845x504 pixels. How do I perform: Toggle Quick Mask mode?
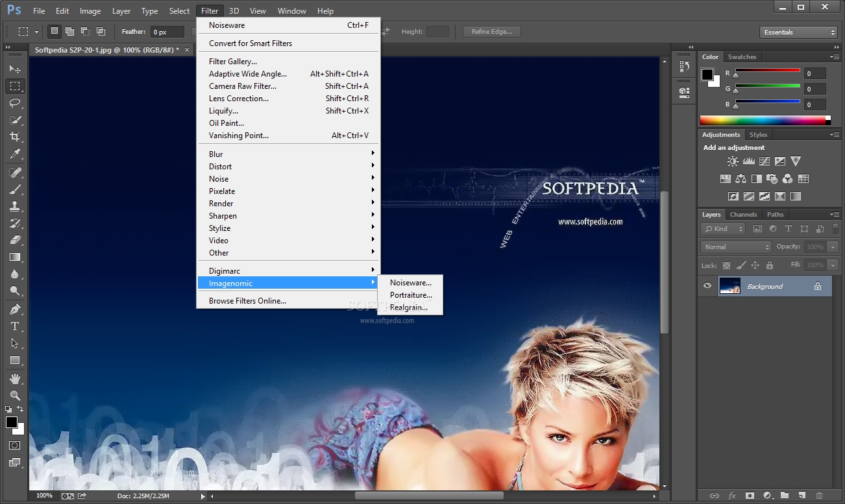15,446
